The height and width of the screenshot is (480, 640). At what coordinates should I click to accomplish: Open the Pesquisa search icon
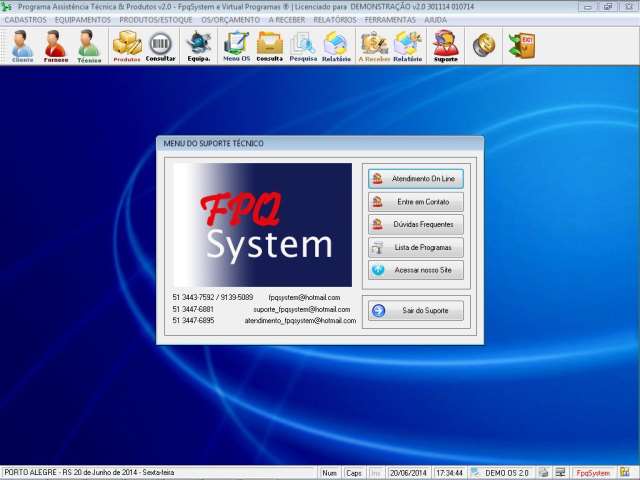coord(303,46)
